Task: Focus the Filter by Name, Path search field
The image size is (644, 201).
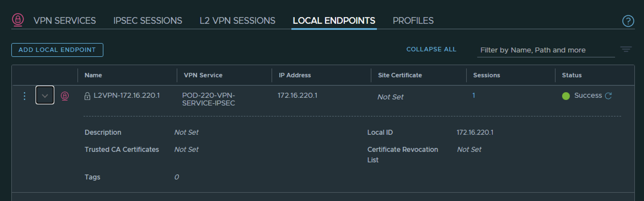Action: (x=545, y=50)
